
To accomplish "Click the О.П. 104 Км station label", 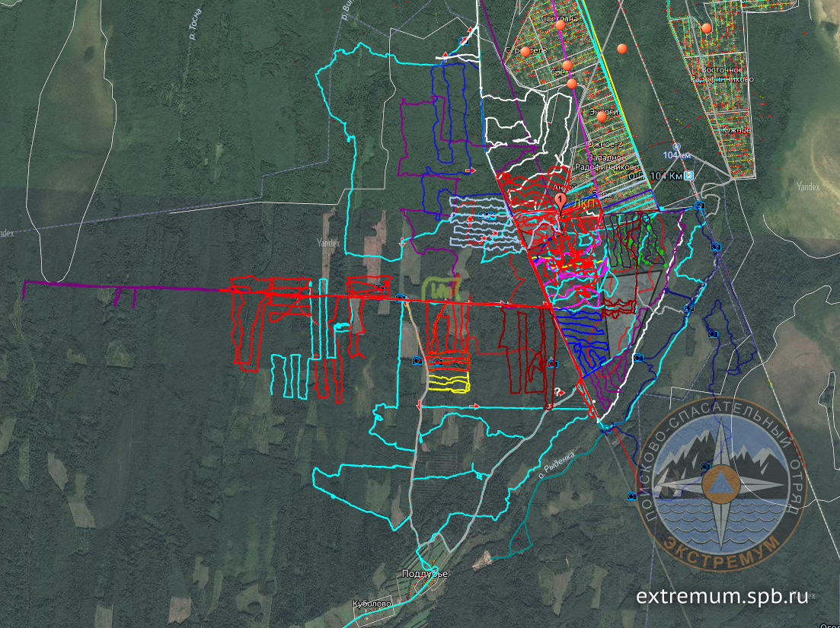I will click(x=656, y=176).
